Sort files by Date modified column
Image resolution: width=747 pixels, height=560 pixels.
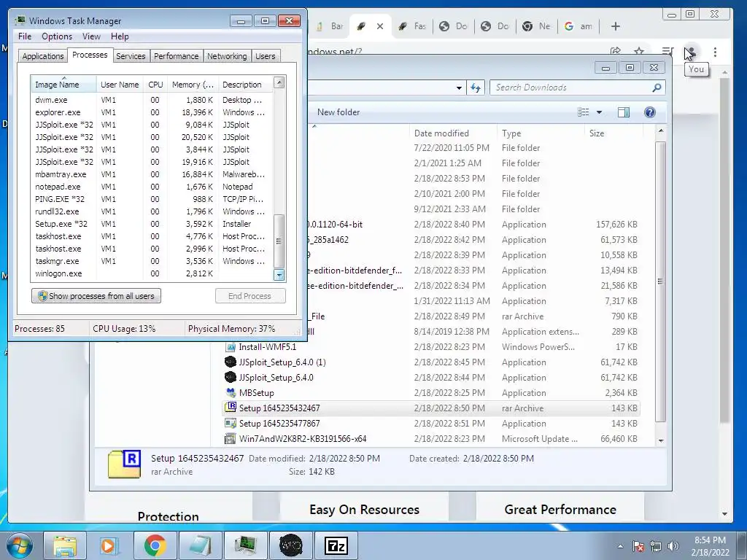point(452,133)
